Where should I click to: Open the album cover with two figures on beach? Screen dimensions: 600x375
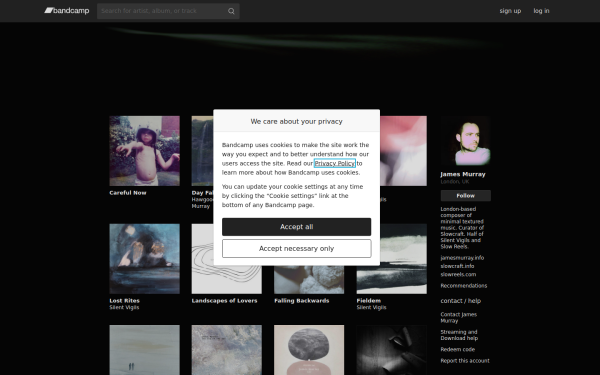tap(145, 350)
